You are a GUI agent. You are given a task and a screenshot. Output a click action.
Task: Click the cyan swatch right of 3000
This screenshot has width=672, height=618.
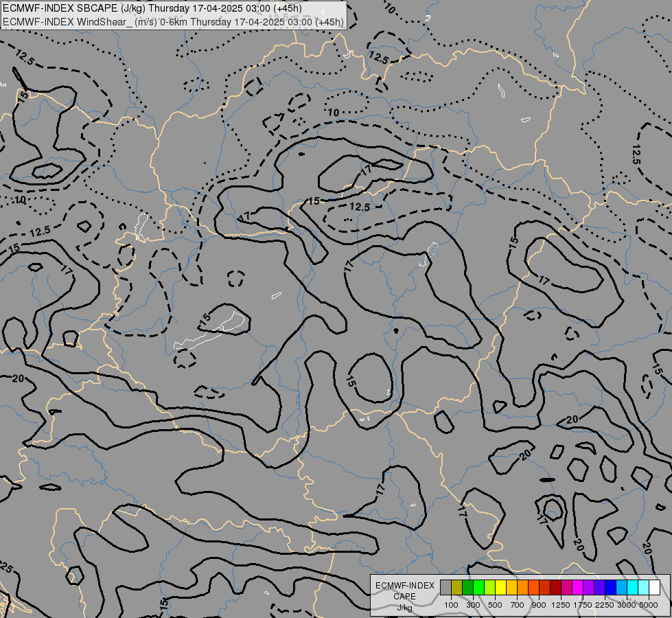click(633, 588)
